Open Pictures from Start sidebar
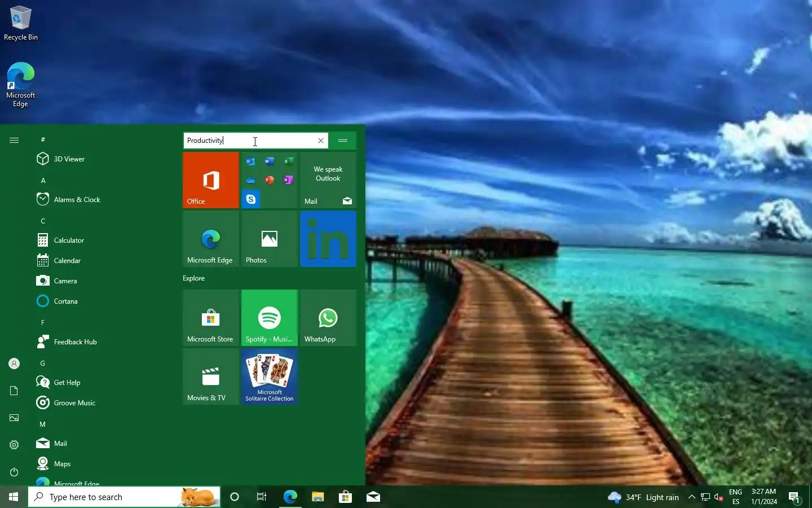The image size is (812, 508). tap(14, 418)
